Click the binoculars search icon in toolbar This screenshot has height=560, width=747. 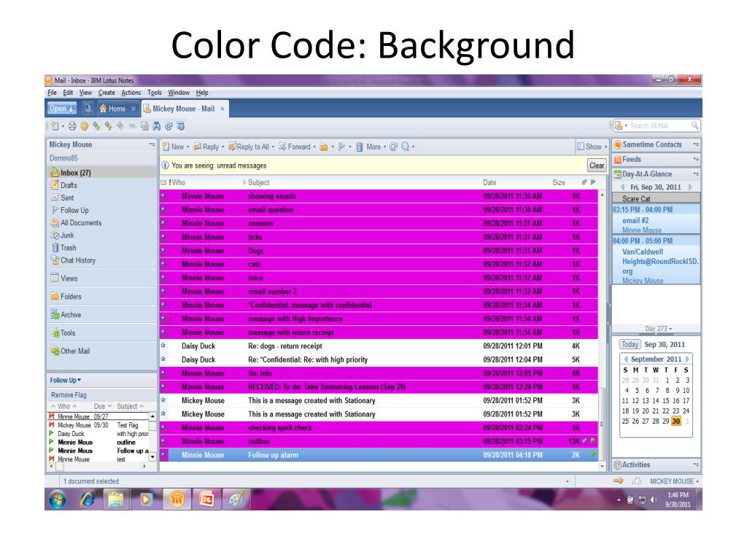(x=156, y=126)
